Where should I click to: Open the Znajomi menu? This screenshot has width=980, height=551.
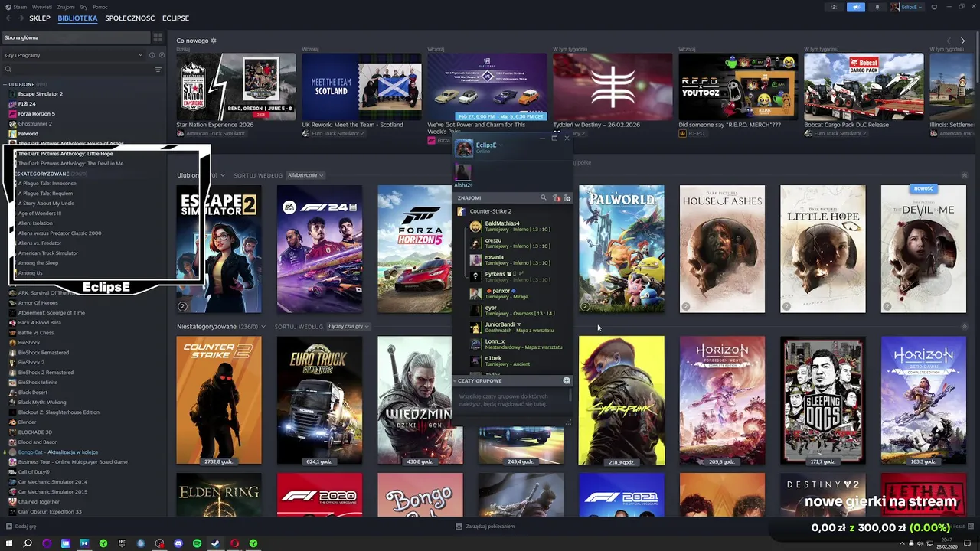click(66, 7)
